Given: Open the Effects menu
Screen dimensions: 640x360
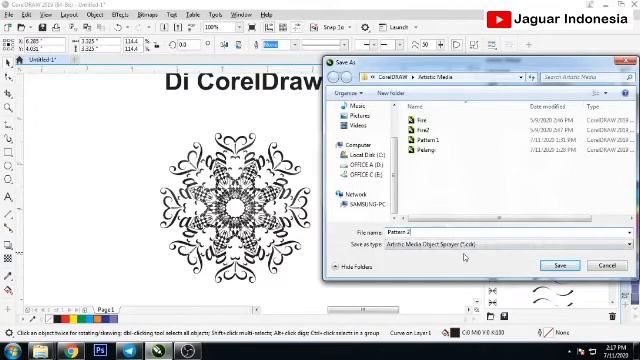Looking at the screenshot, I should [120, 15].
